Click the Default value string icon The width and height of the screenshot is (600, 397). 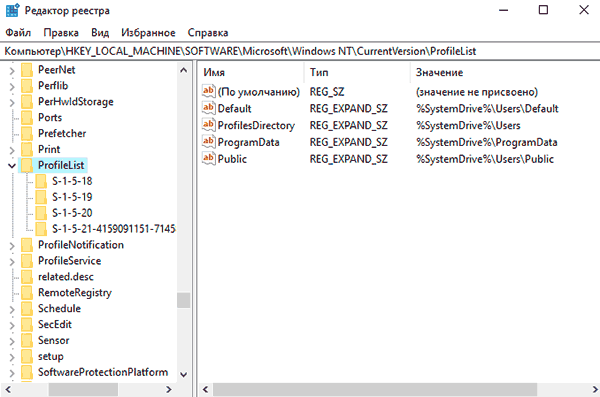click(x=209, y=108)
